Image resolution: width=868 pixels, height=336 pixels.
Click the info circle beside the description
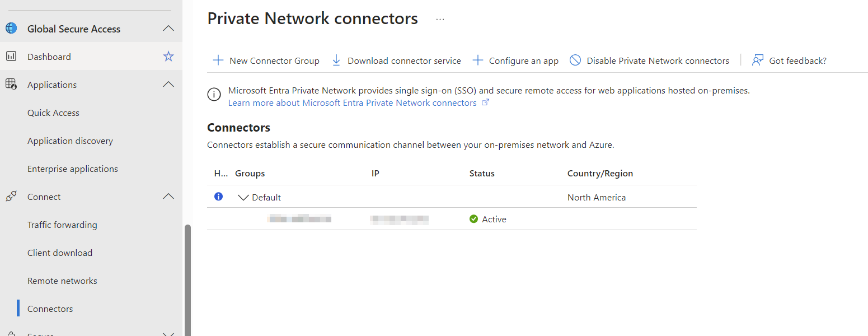[x=214, y=95]
